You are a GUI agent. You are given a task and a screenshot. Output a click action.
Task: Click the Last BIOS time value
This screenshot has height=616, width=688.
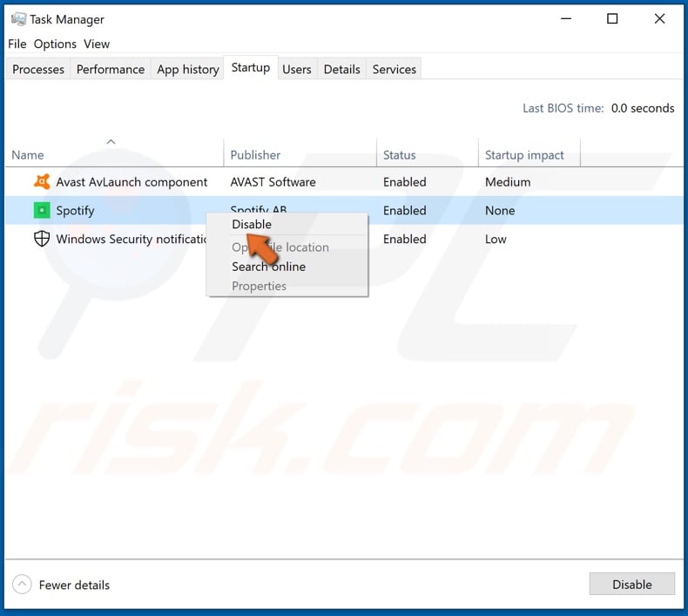pyautogui.click(x=643, y=108)
